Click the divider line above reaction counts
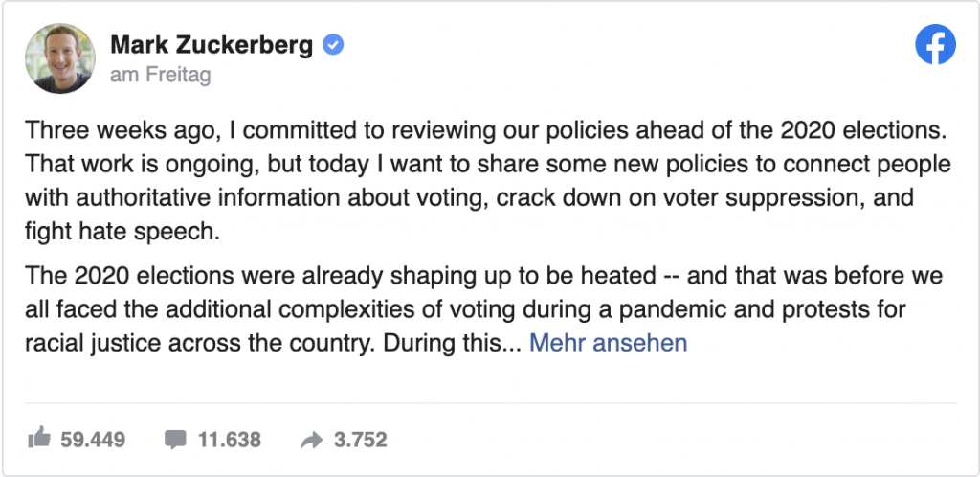The height and width of the screenshot is (477, 980). tap(491, 403)
